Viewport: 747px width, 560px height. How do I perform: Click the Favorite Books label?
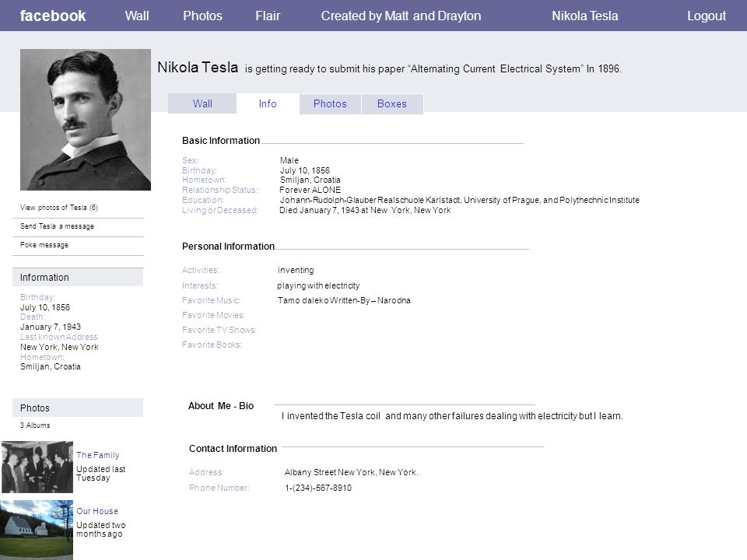click(x=212, y=345)
